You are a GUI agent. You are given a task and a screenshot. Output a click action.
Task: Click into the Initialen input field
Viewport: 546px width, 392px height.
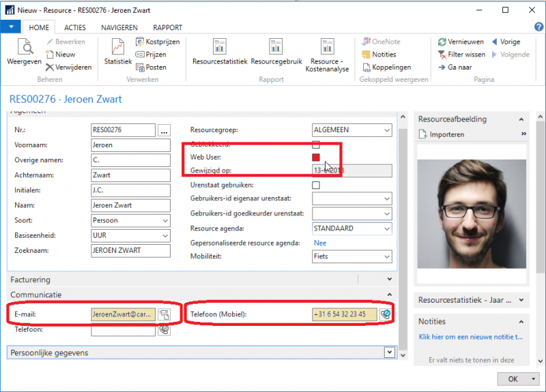coord(130,190)
